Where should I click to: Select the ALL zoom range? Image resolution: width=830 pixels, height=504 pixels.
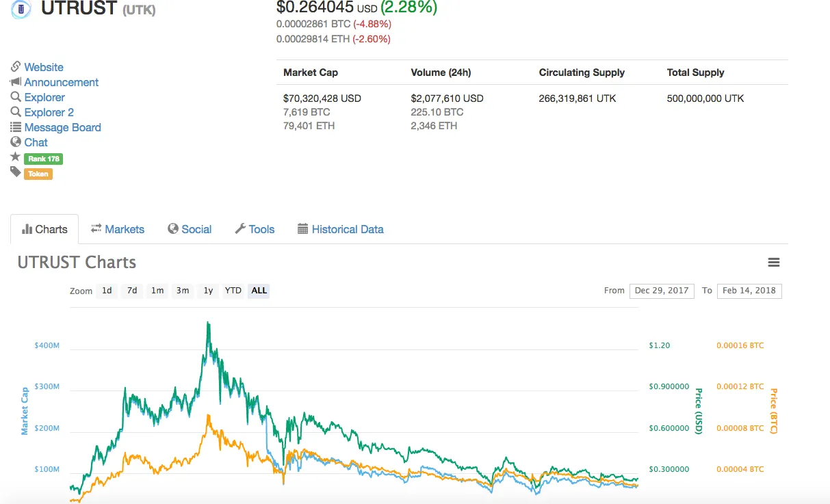[x=259, y=291]
